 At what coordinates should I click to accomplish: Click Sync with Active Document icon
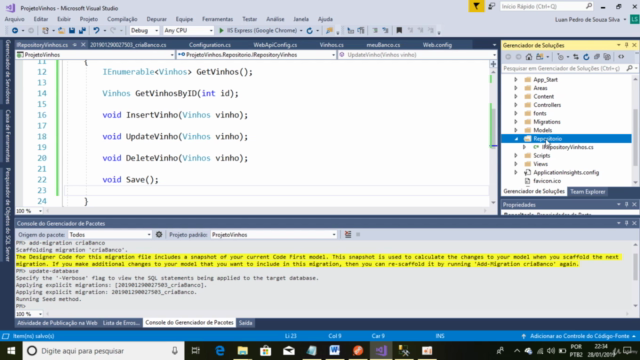(x=576, y=57)
